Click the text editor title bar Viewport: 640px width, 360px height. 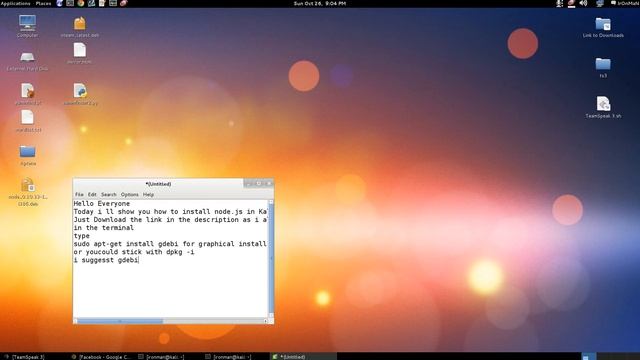click(x=158, y=184)
